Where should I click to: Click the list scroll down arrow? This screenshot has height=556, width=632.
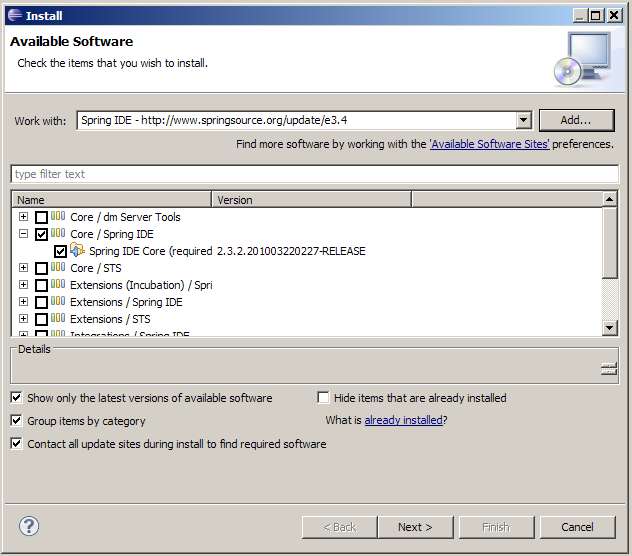tap(609, 327)
